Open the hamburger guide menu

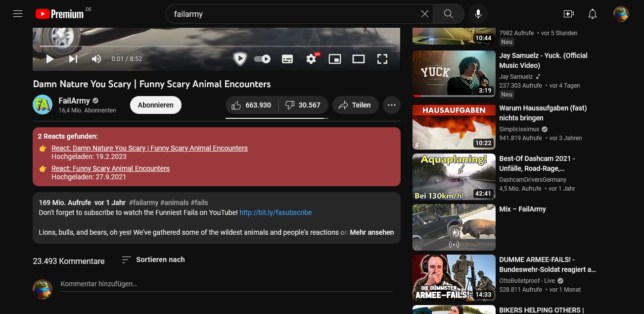click(x=18, y=14)
